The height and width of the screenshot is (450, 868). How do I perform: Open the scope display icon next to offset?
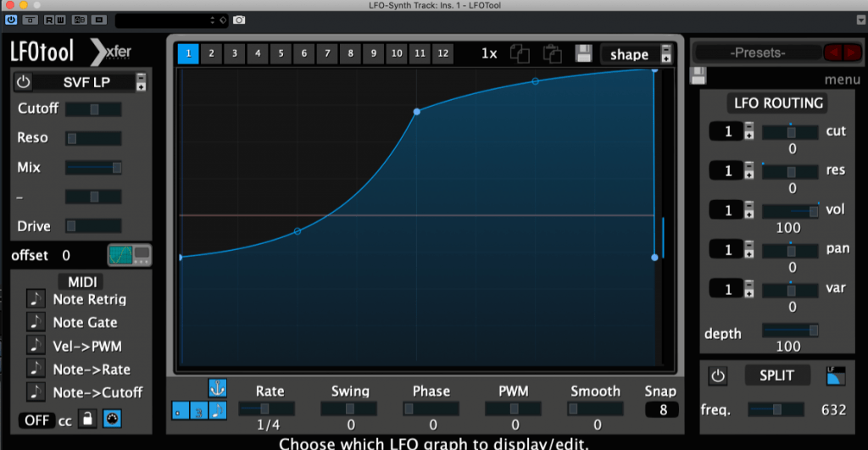(x=129, y=255)
